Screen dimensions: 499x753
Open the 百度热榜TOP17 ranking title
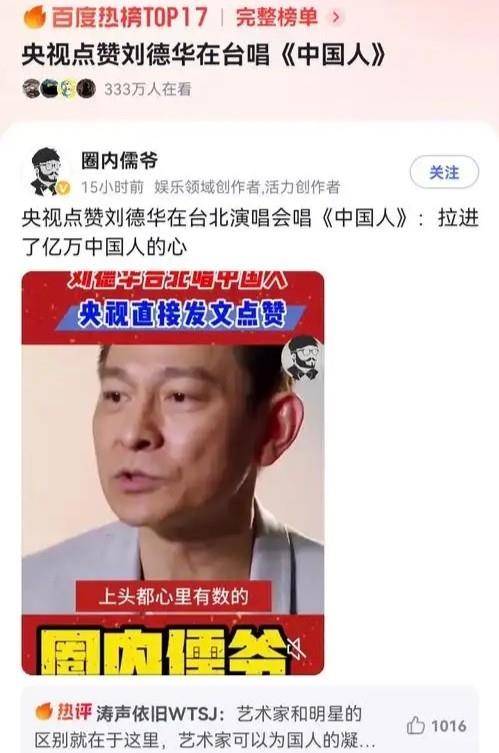tap(130, 17)
